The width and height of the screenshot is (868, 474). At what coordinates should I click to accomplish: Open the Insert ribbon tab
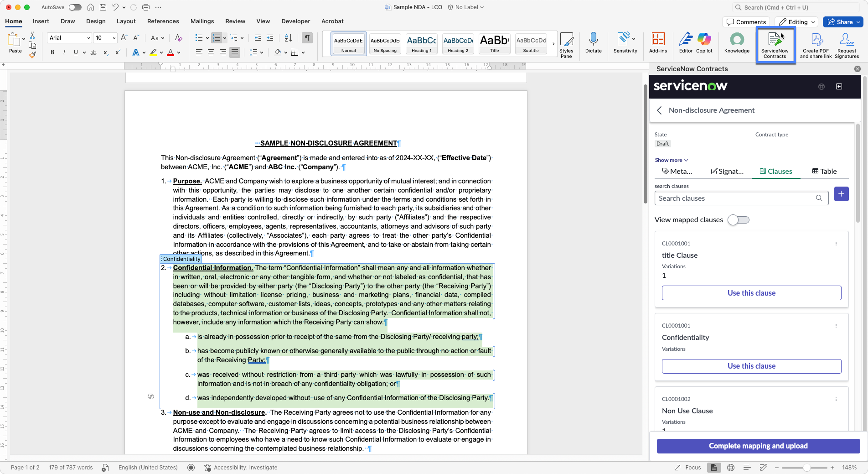[41, 21]
